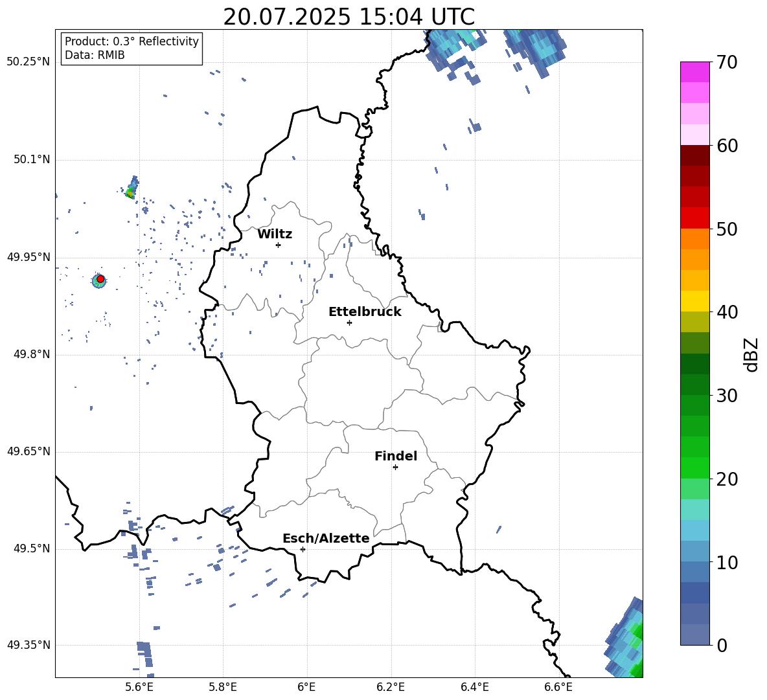Click the cross marker below Ettelbruck
Image resolution: width=767 pixels, height=700 pixels.
click(x=349, y=322)
